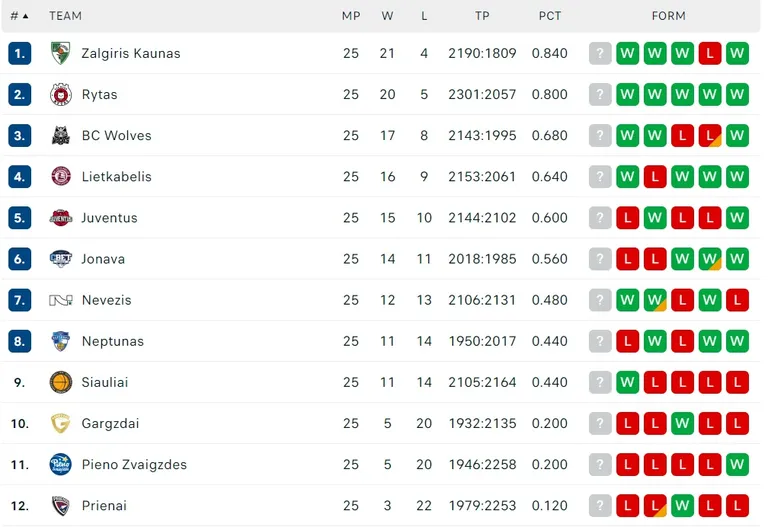Click the FORM column header
Image resolution: width=768 pixels, height=527 pixels.
tap(669, 16)
